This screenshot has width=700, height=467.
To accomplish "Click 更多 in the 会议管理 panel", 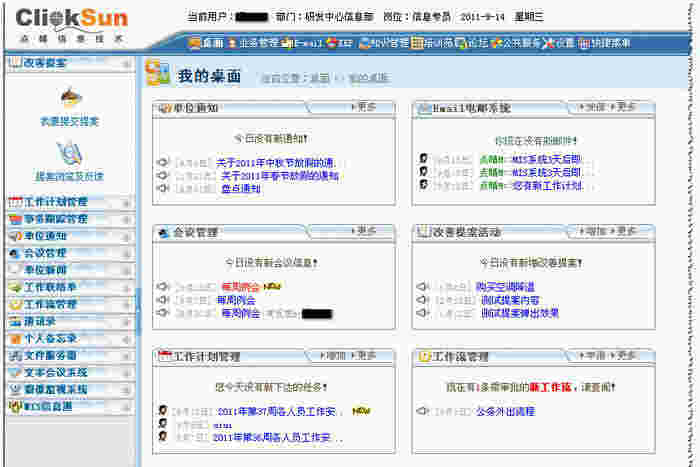I will click(x=364, y=231).
